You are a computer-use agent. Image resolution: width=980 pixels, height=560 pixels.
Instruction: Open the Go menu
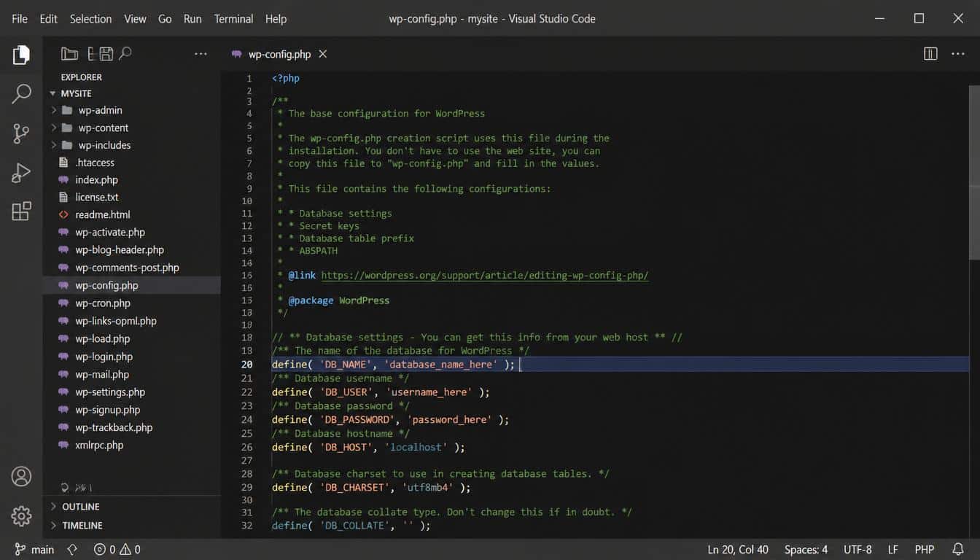165,19
